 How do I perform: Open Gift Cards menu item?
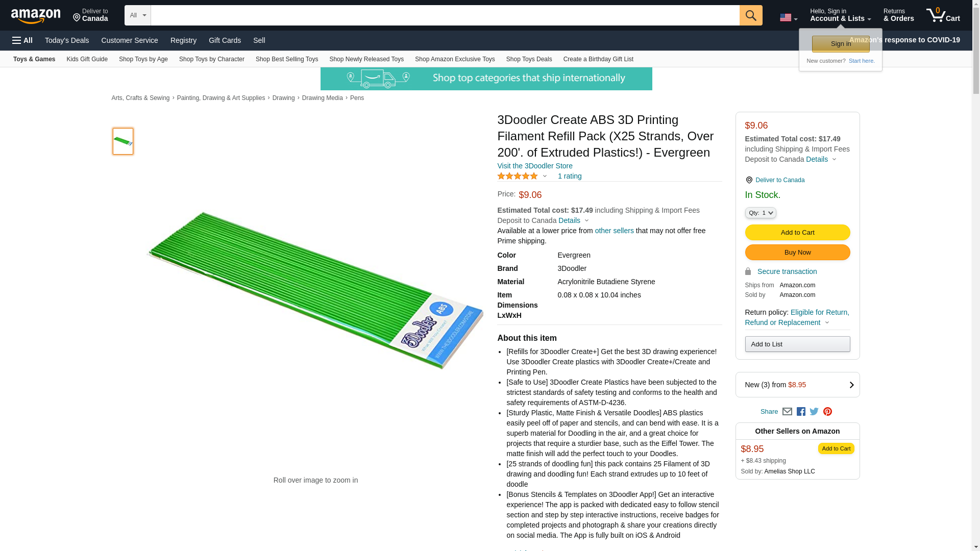point(225,40)
